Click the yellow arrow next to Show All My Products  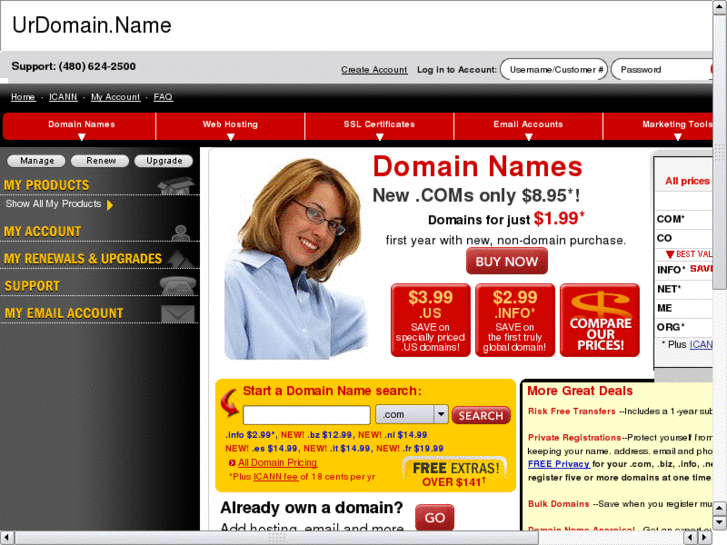point(110,205)
